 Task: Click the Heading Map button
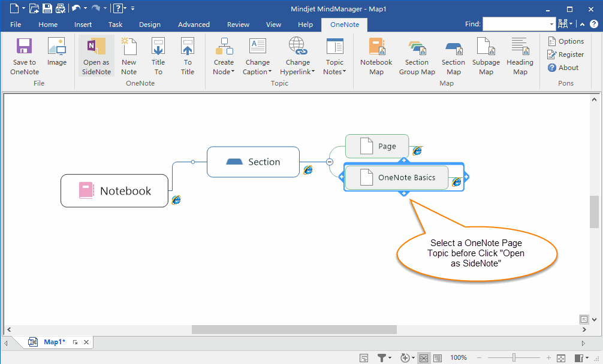click(x=520, y=56)
